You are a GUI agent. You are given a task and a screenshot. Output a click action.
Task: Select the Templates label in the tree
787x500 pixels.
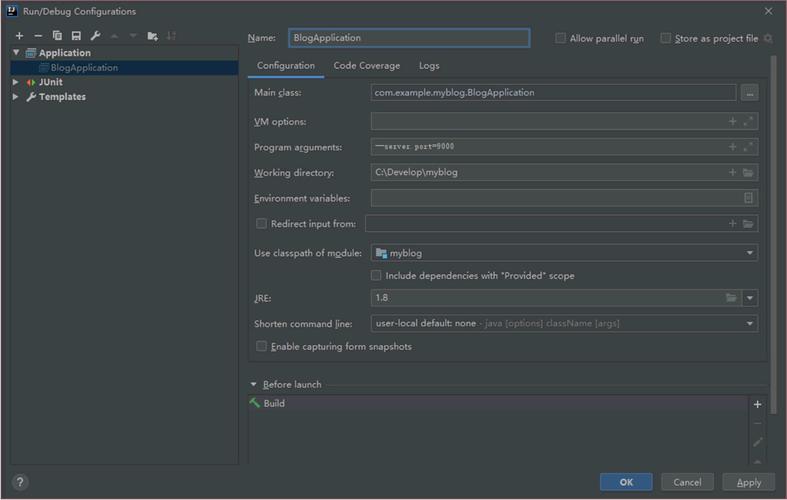62,96
